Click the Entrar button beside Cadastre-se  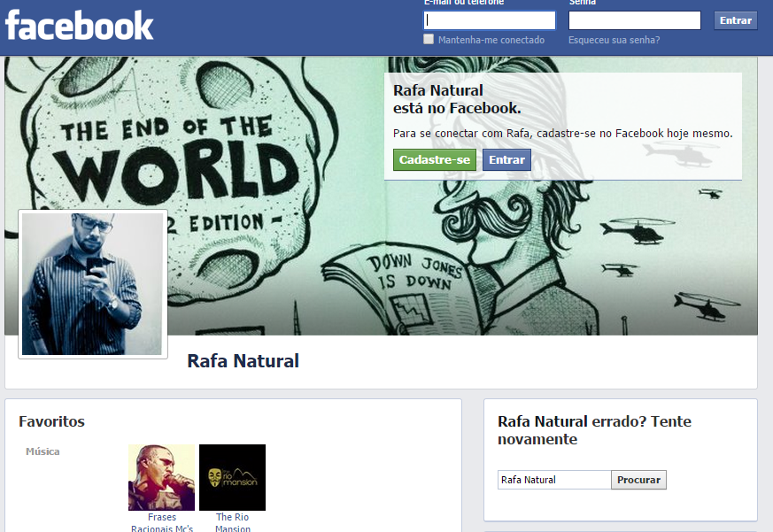pyautogui.click(x=506, y=159)
